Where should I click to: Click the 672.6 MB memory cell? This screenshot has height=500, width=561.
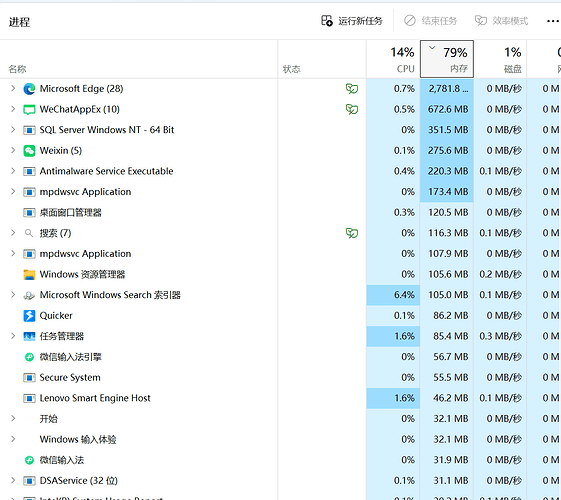click(447, 109)
